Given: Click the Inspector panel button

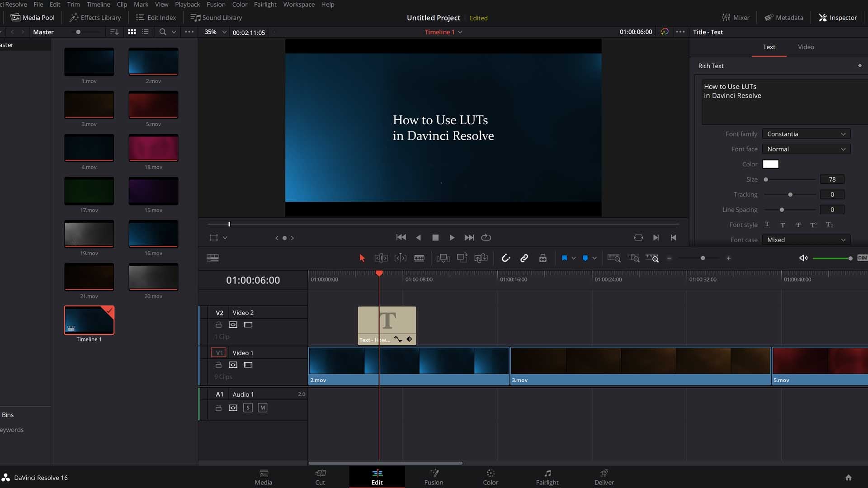Looking at the screenshot, I should pos(839,17).
